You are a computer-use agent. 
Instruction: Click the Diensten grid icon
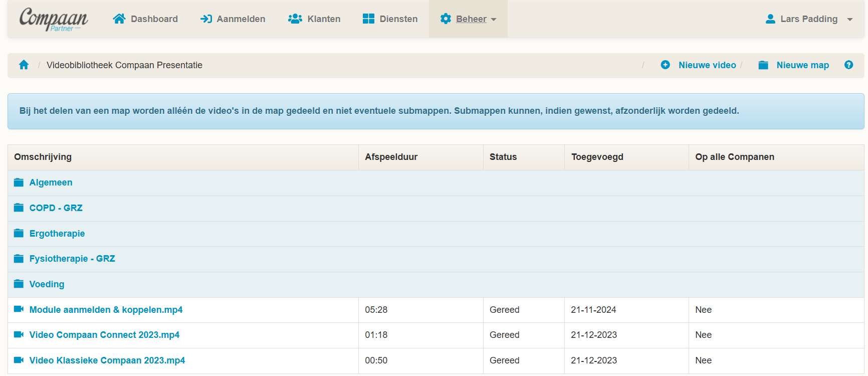(368, 19)
